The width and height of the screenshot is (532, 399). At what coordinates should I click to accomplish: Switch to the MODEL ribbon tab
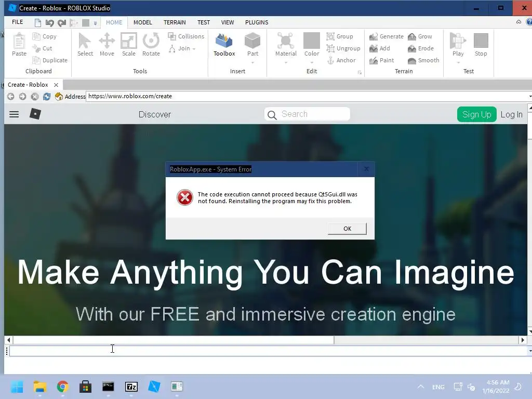(142, 22)
